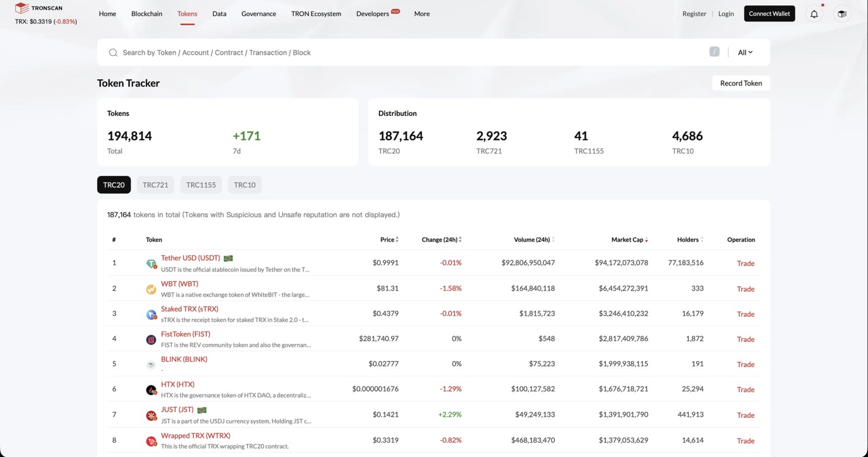The image size is (868, 457).
Task: Open the HTX (HTX) token page
Action: click(x=177, y=384)
